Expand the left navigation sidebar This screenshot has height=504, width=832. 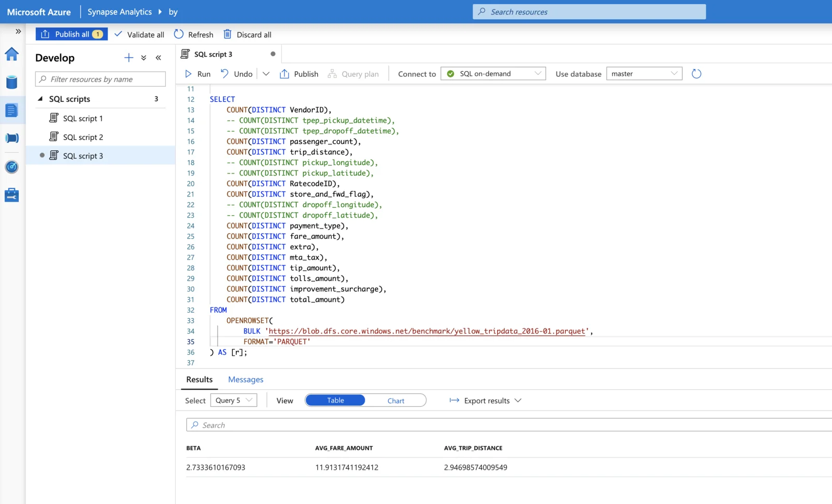tap(18, 31)
